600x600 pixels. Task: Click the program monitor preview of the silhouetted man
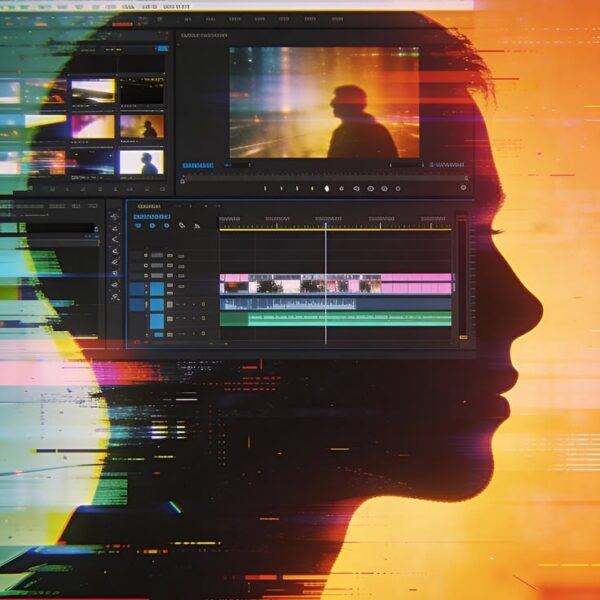pos(324,102)
